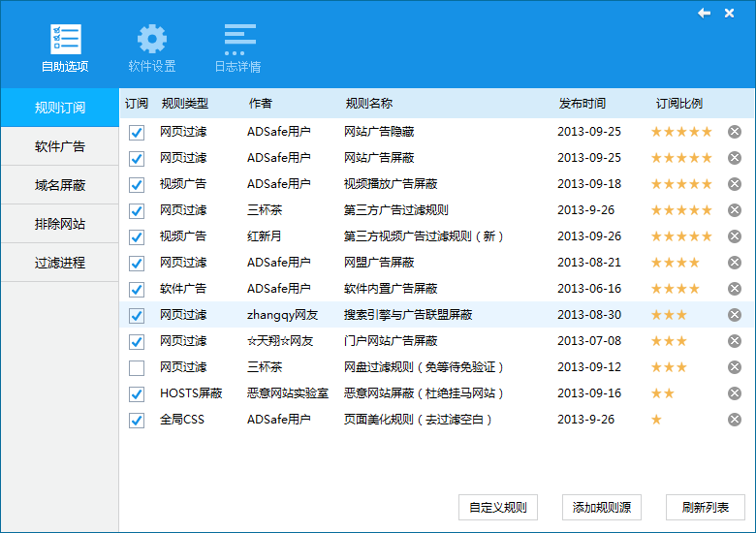Screen dimensions: 756x533
Task: Click author ☆天翔☆网友
Action: (280, 341)
